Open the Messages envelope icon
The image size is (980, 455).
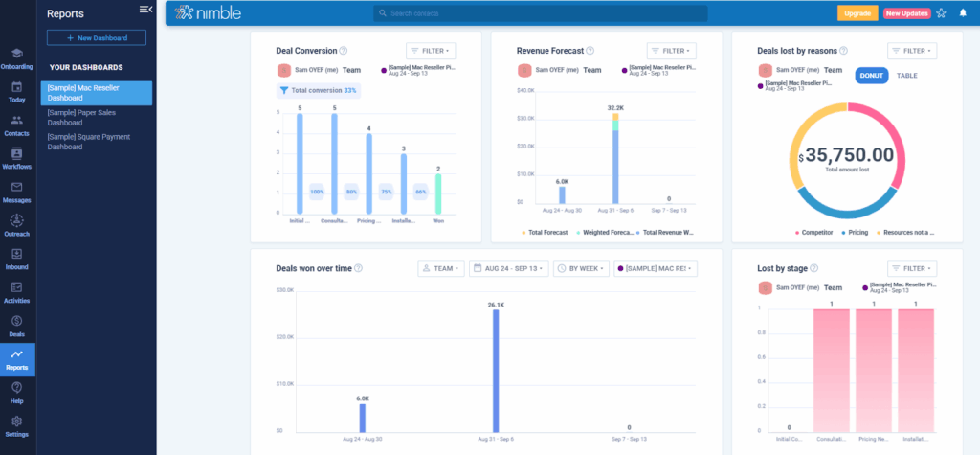click(x=17, y=192)
